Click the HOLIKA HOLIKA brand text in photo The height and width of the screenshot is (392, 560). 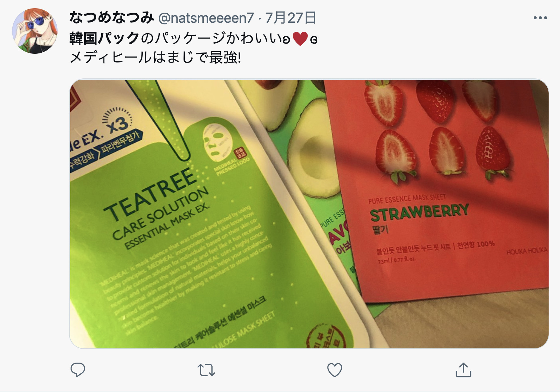tap(526, 251)
